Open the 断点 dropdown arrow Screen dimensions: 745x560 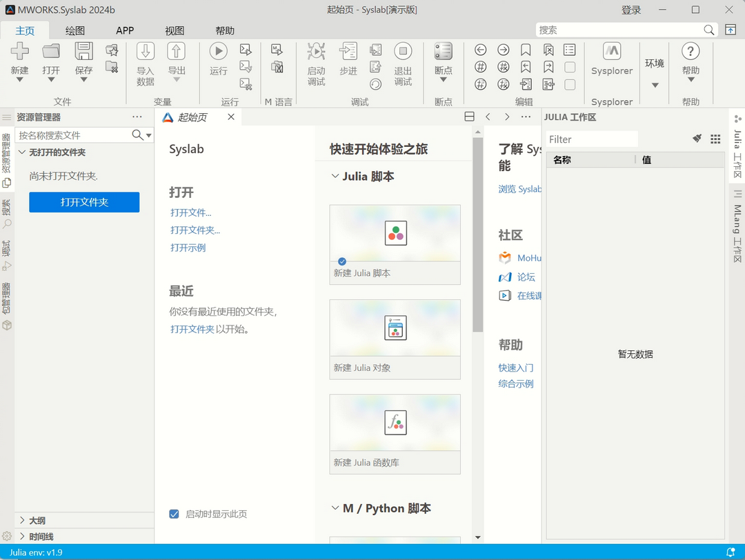(443, 80)
